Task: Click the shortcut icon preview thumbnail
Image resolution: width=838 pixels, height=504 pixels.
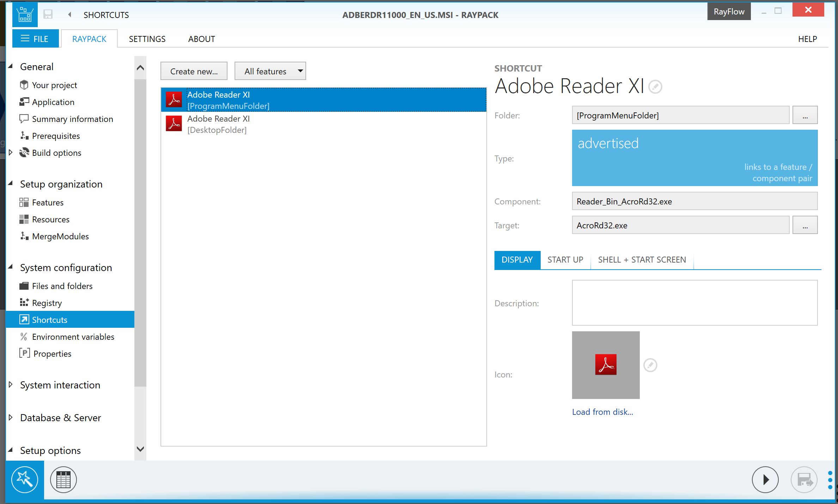Action: [606, 365]
